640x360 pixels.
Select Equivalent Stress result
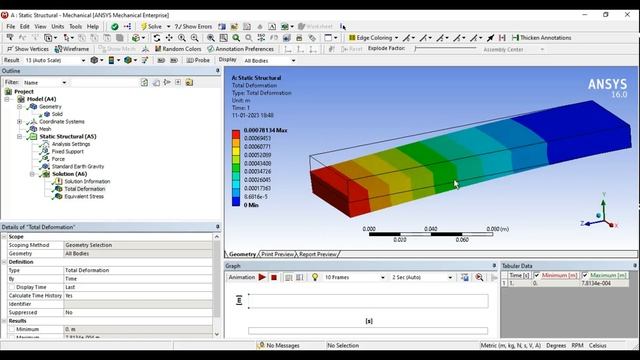pos(84,197)
